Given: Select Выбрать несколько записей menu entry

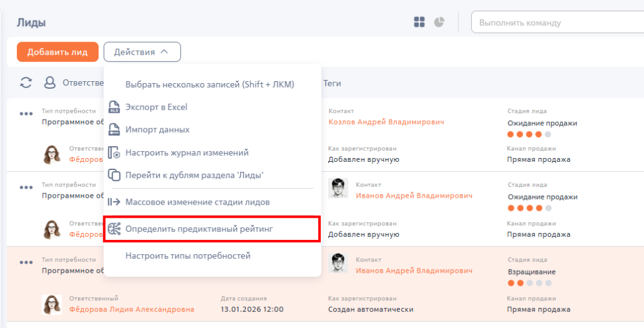Looking at the screenshot, I should pyautogui.click(x=210, y=84).
